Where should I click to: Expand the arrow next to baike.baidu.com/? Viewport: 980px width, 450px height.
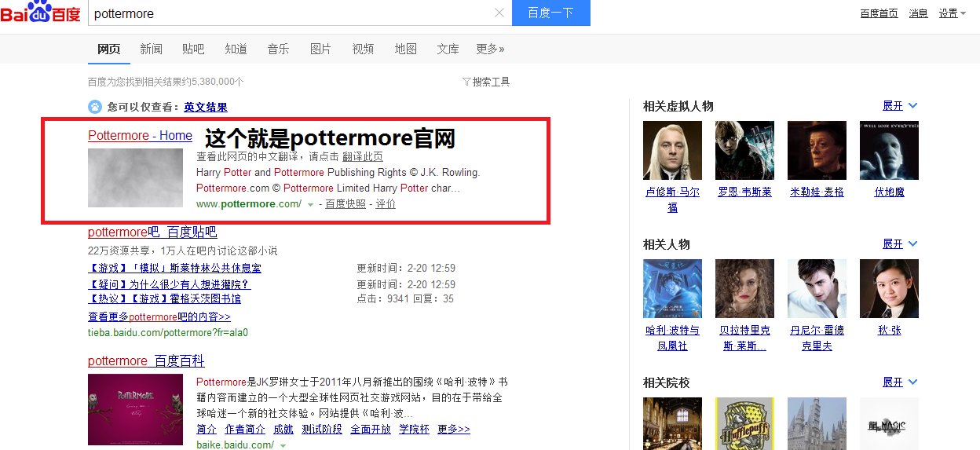pyautogui.click(x=283, y=445)
